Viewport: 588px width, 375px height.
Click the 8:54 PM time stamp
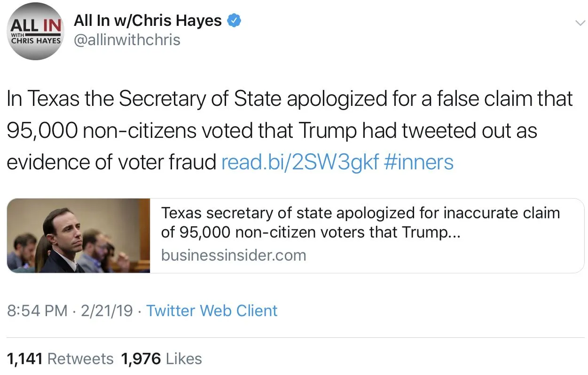[38, 311]
